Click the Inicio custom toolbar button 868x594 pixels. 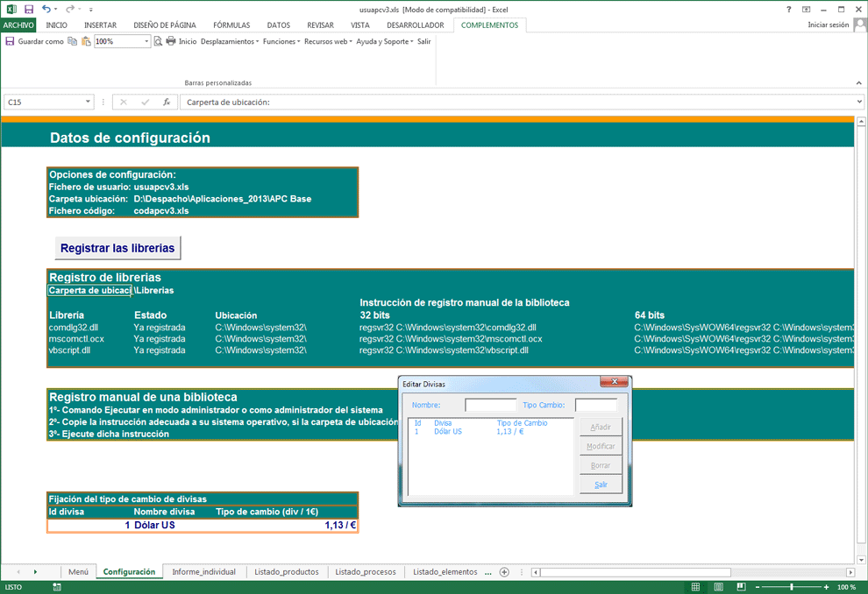tap(188, 41)
